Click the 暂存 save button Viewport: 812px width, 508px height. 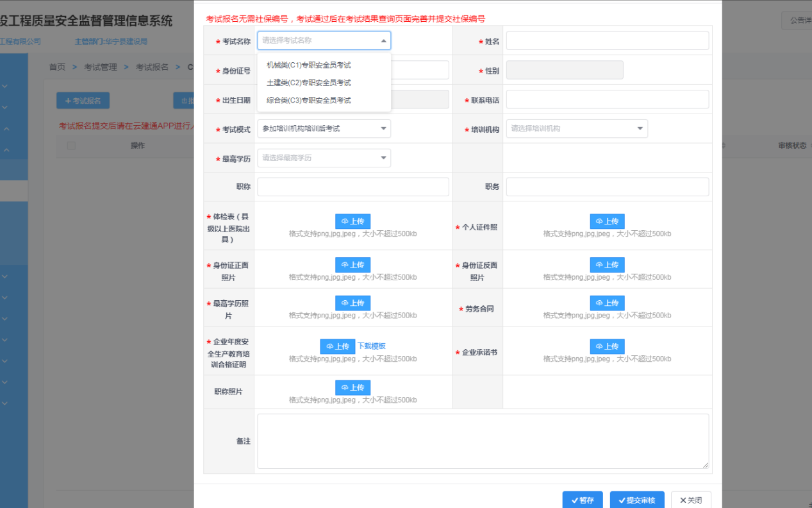[x=583, y=500]
